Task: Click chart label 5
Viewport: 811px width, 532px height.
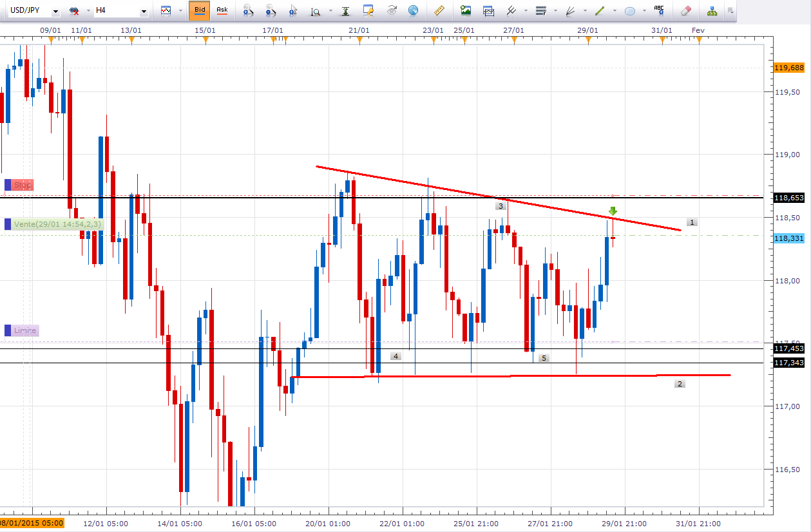Action: tap(544, 358)
